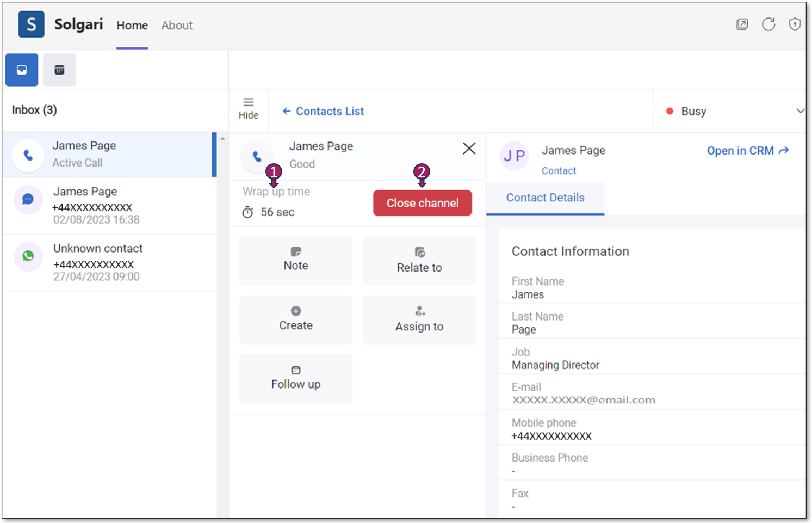Click the Solgari logo icon
The image size is (812, 523).
(x=31, y=24)
